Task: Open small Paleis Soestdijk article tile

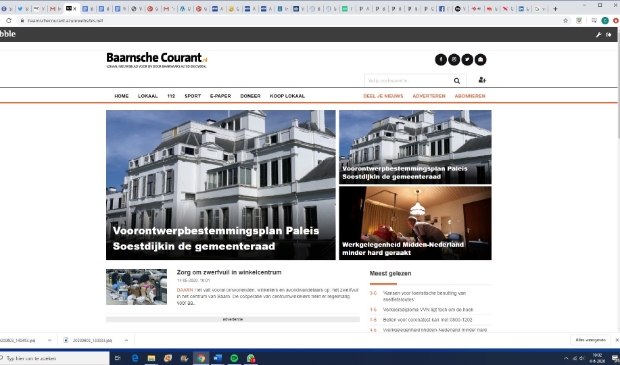Action: click(415, 147)
